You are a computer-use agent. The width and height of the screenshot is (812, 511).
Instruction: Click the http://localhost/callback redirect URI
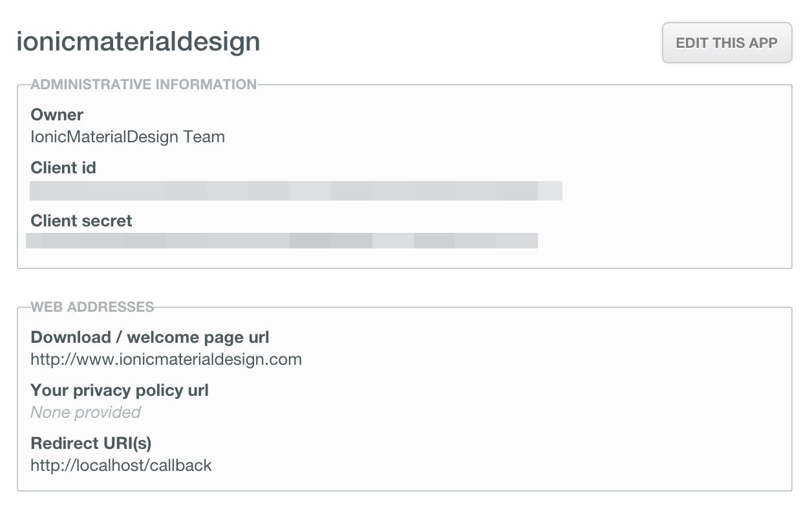click(121, 466)
